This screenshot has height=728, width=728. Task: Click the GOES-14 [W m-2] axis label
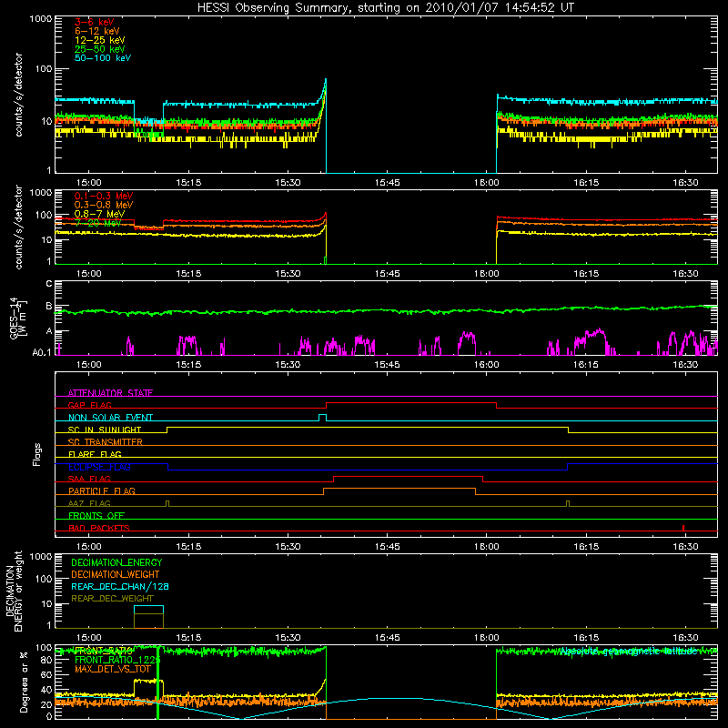(x=17, y=318)
